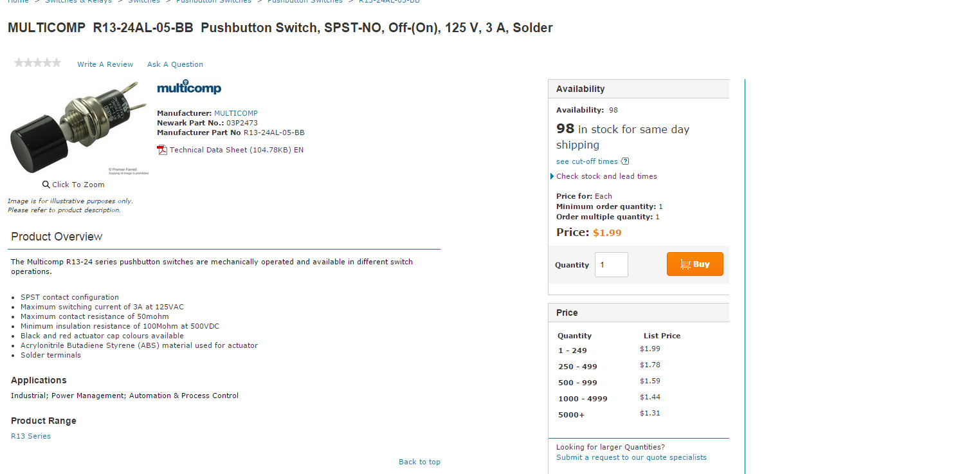980x474 pixels.
Task: Show the see cut-off times info
Action: [x=586, y=161]
